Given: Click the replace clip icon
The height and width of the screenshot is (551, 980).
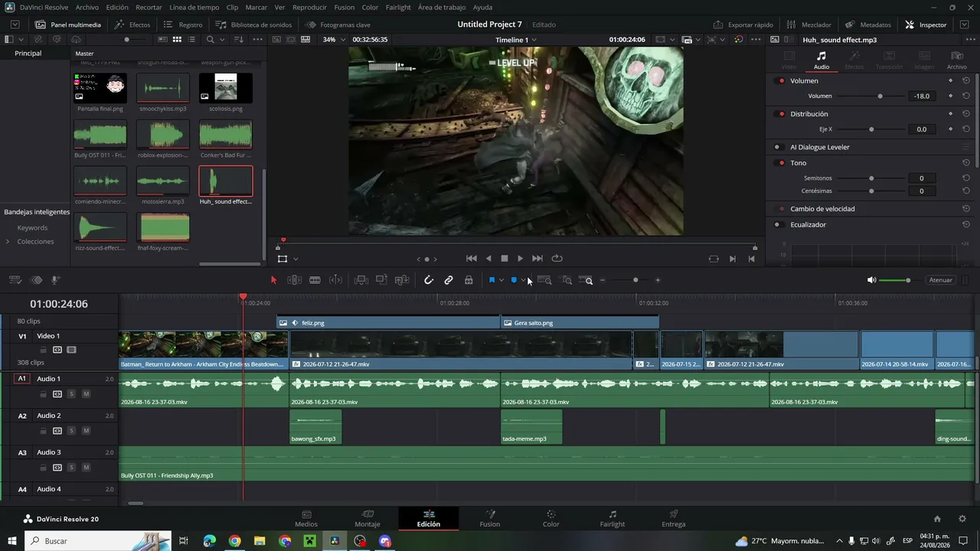Looking at the screenshot, I should [401, 280].
